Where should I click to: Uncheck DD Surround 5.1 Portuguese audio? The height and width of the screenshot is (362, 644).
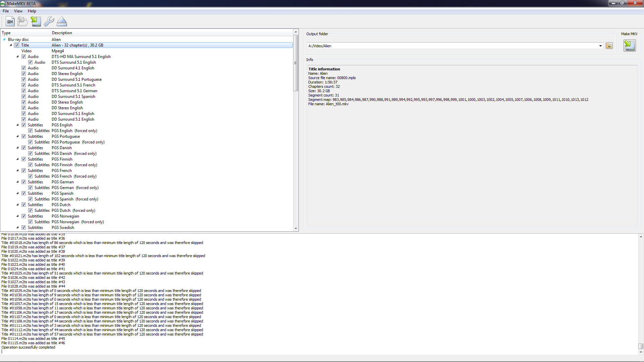[x=24, y=79]
